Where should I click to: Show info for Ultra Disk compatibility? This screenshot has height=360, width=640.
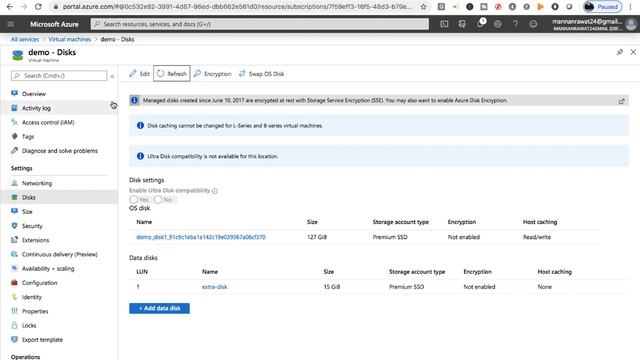(x=215, y=191)
